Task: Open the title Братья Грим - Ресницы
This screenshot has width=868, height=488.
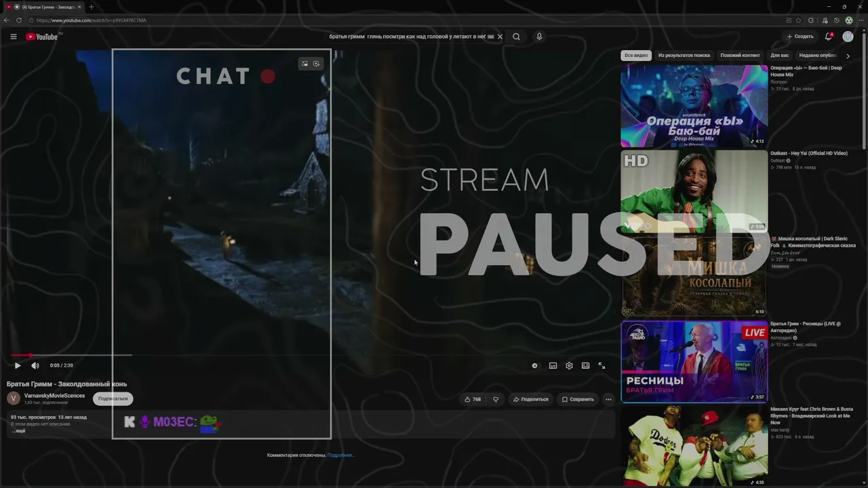Action: click(806, 327)
